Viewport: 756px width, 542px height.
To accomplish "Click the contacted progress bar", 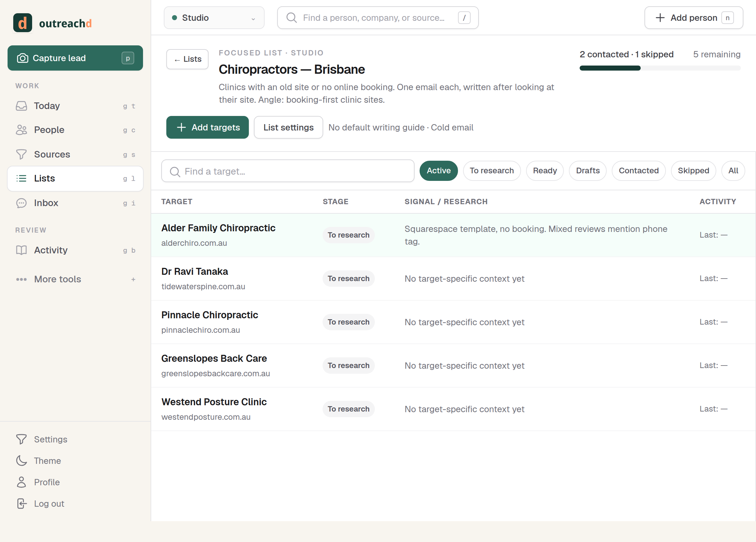I will click(660, 68).
